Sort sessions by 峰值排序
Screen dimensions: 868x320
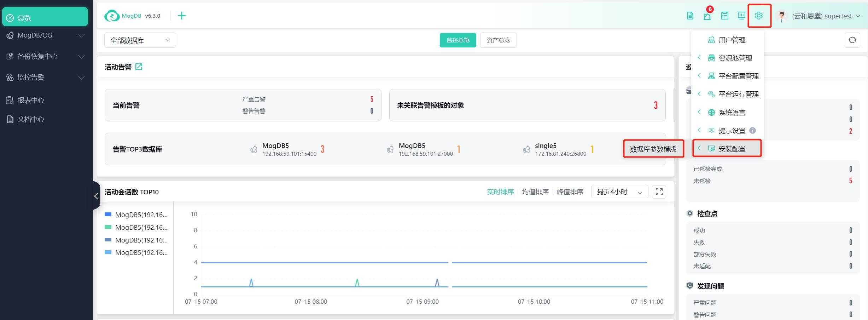[x=570, y=192]
